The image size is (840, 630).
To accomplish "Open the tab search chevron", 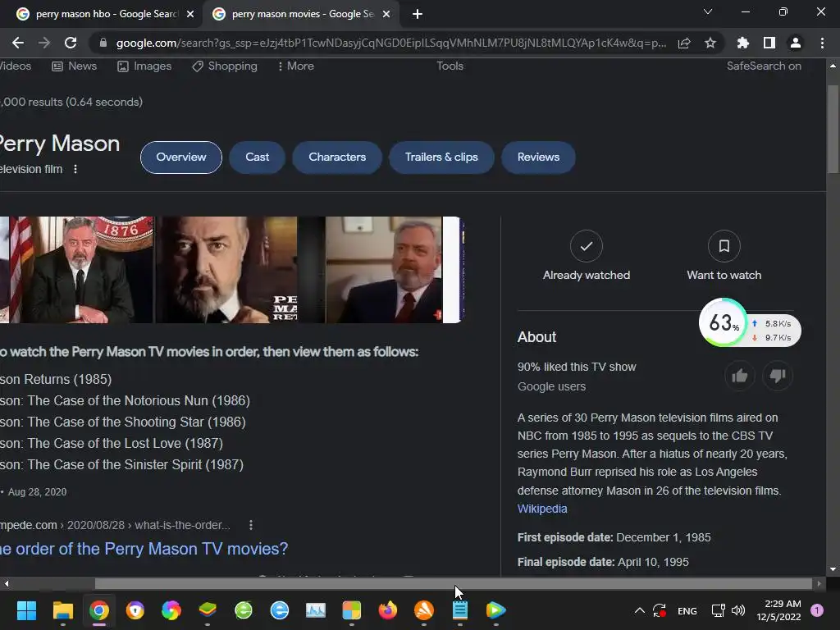I will 708,11.
